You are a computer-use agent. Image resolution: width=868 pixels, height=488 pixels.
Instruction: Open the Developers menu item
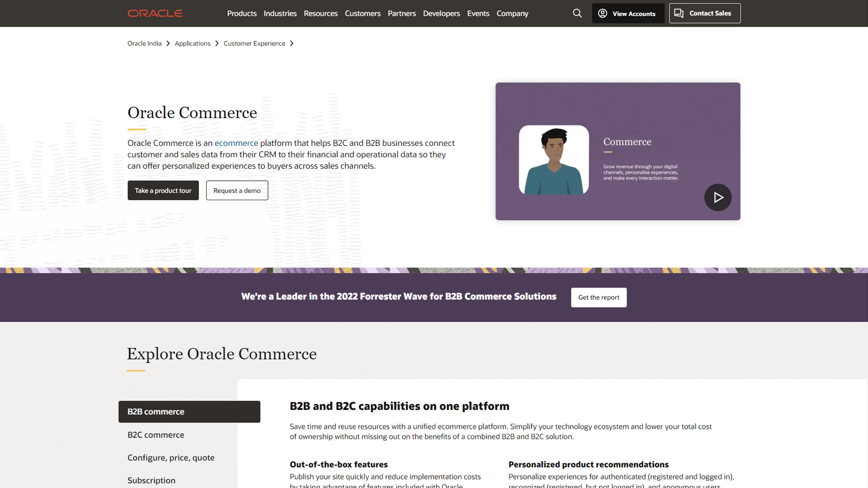coord(441,13)
